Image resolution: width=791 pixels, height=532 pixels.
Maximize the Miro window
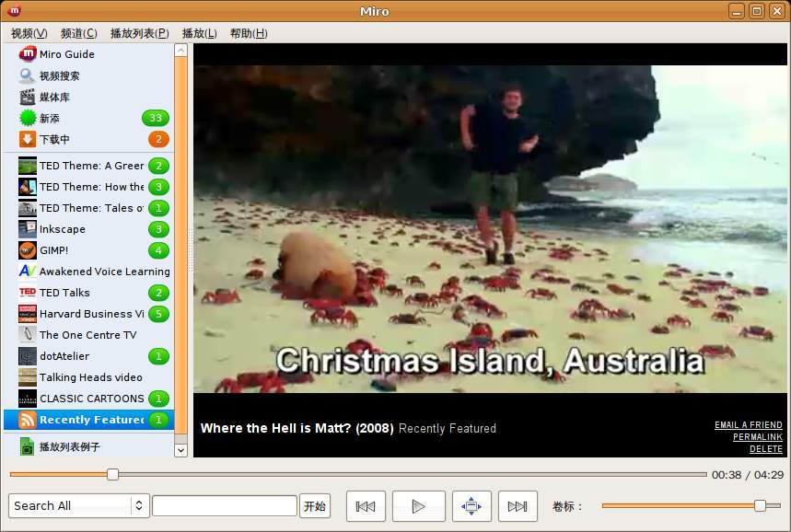click(x=757, y=11)
